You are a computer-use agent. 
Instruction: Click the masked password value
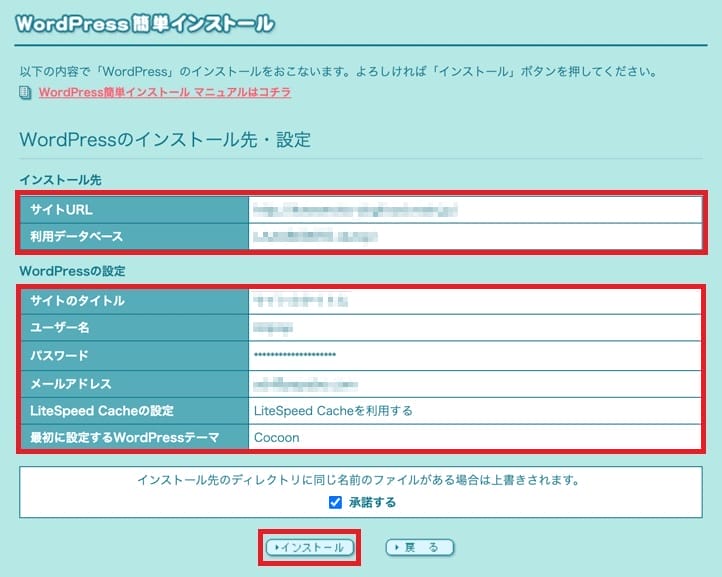pyautogui.click(x=295, y=356)
